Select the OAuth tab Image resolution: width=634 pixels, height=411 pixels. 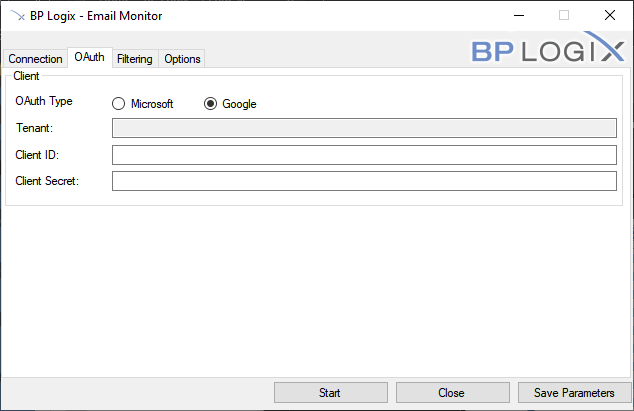[89, 58]
